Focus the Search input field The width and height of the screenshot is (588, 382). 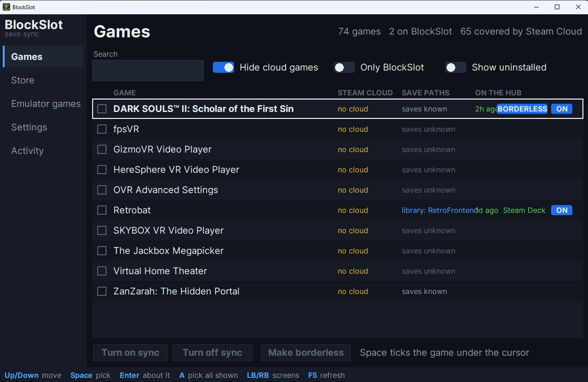pyautogui.click(x=148, y=71)
